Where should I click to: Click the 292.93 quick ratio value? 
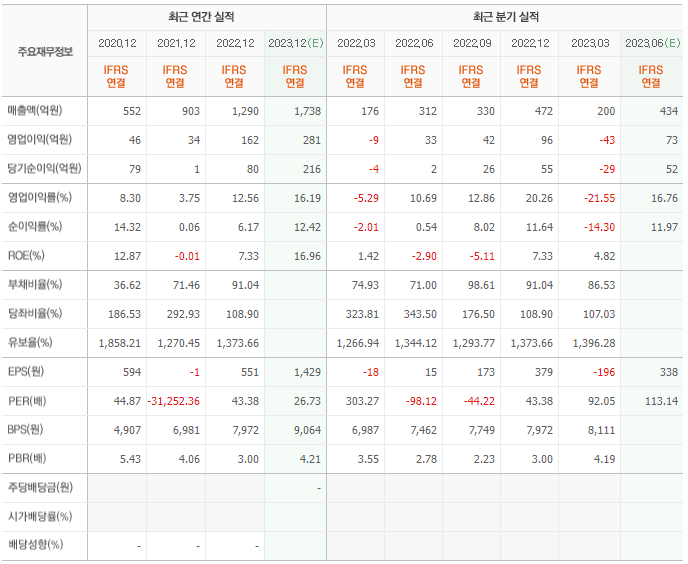(x=183, y=314)
